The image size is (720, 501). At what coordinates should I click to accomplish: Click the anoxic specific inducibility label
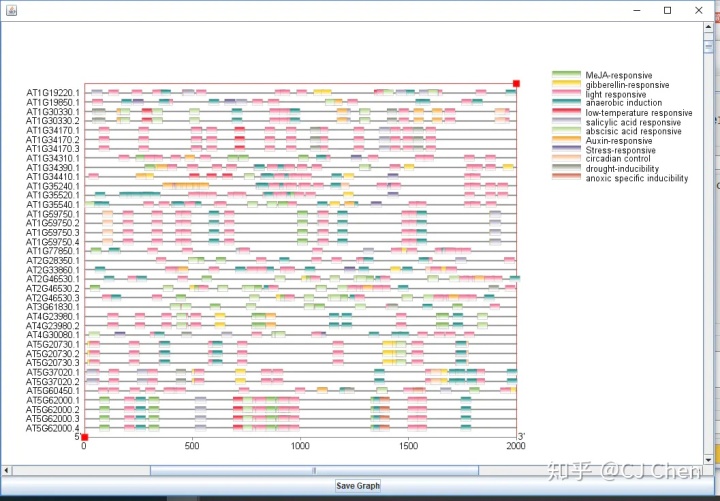pos(637,178)
